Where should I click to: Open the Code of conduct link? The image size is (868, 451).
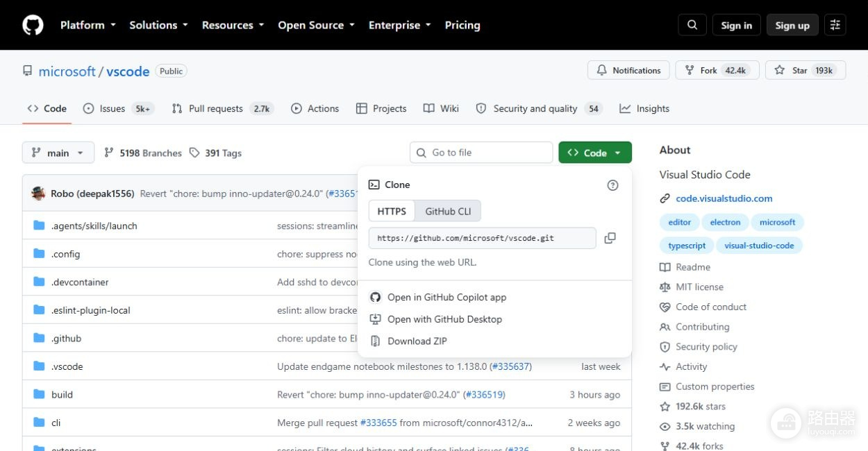[x=711, y=307]
